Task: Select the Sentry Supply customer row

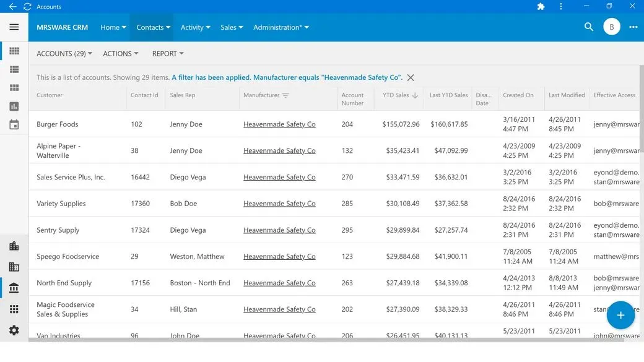Action: click(x=58, y=230)
